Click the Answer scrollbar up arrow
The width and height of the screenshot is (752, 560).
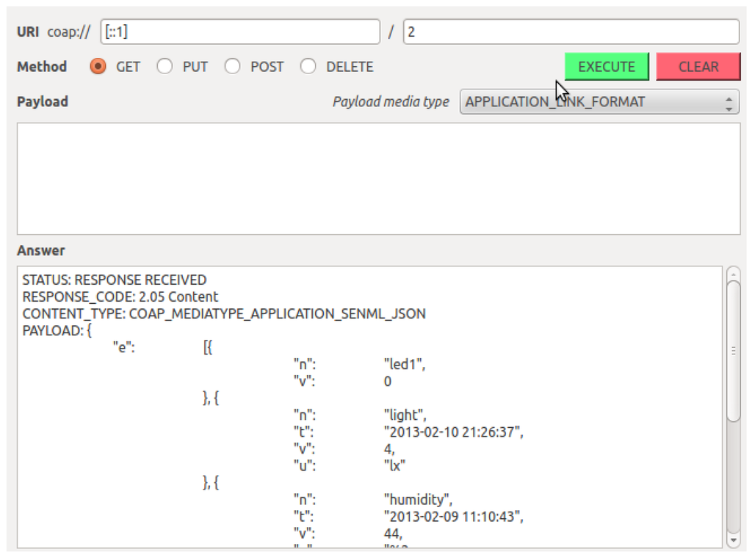point(733,274)
